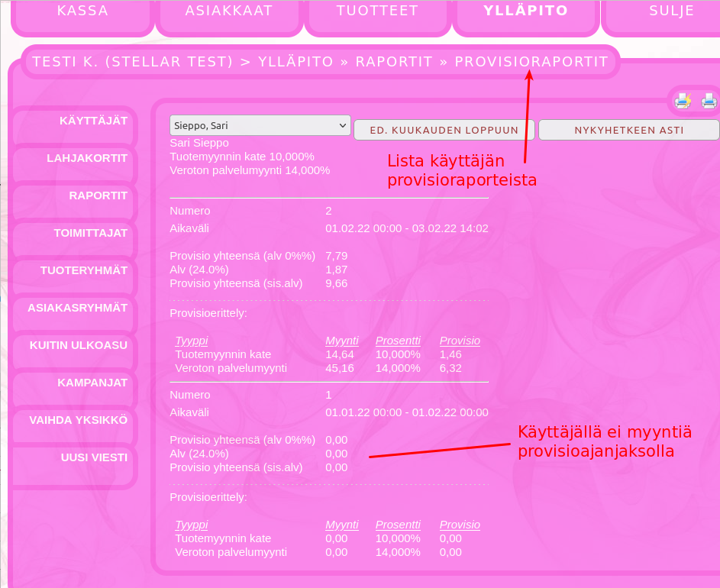Switch to the KASSA tab
This screenshot has width=720, height=588.
[82, 11]
